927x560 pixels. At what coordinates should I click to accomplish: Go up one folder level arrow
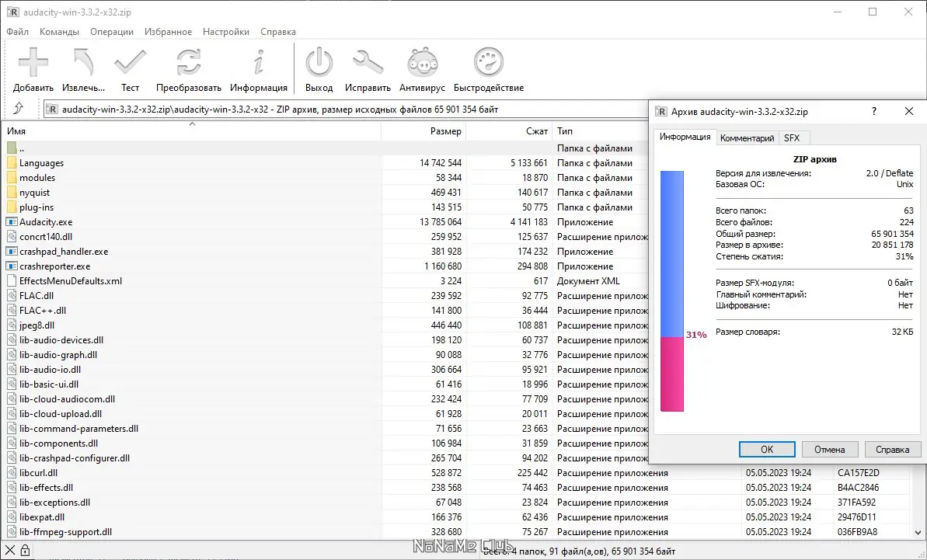click(x=19, y=109)
